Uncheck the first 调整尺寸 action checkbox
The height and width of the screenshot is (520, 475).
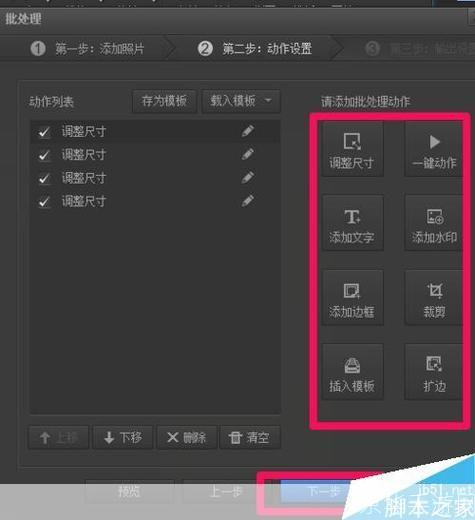pyautogui.click(x=44, y=132)
